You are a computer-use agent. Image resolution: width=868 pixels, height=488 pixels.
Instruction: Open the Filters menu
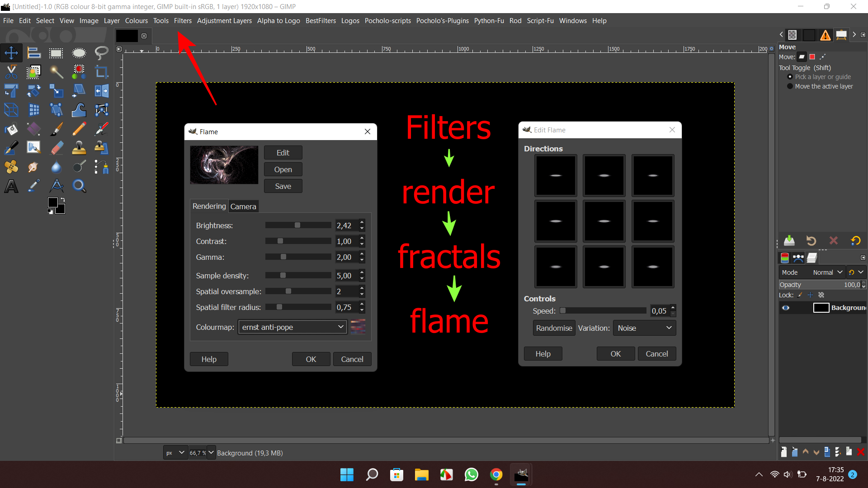pyautogui.click(x=183, y=21)
